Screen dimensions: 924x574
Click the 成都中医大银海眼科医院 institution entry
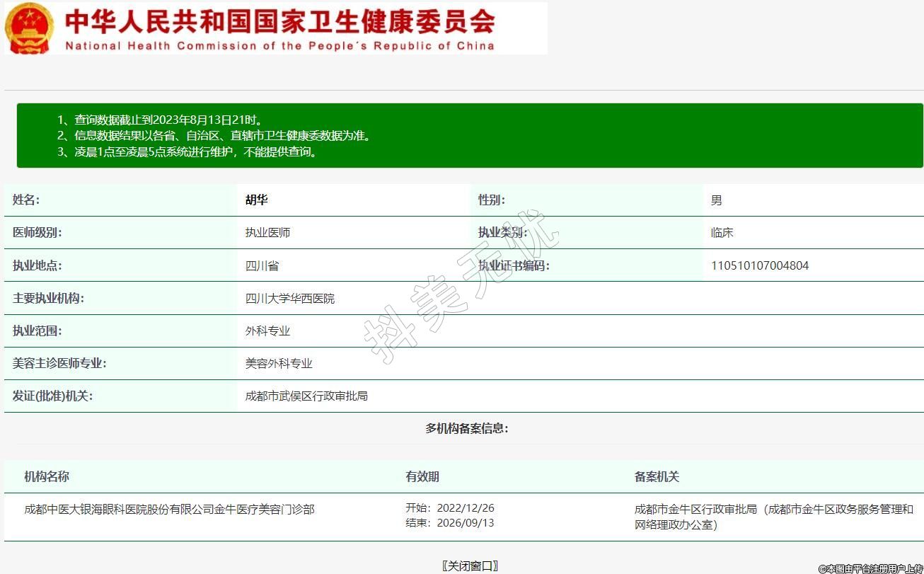[x=169, y=510]
